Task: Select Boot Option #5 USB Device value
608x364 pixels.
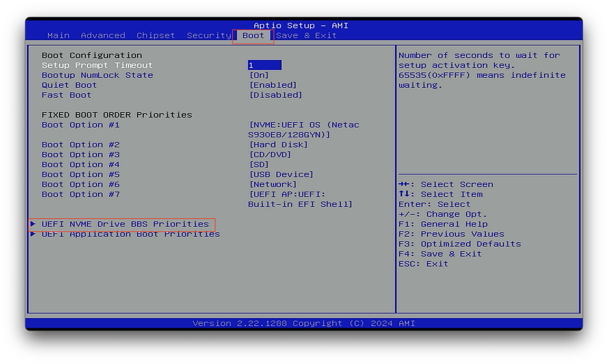Action: (281, 174)
